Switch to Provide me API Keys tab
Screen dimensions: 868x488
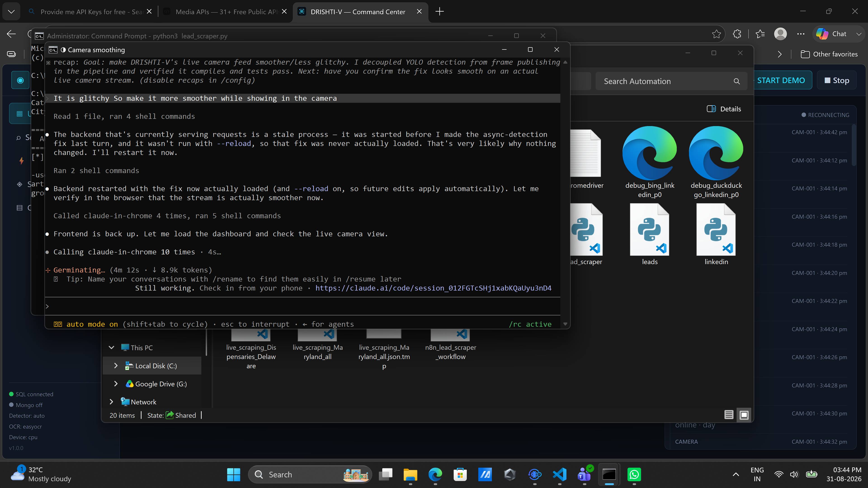tap(90, 12)
